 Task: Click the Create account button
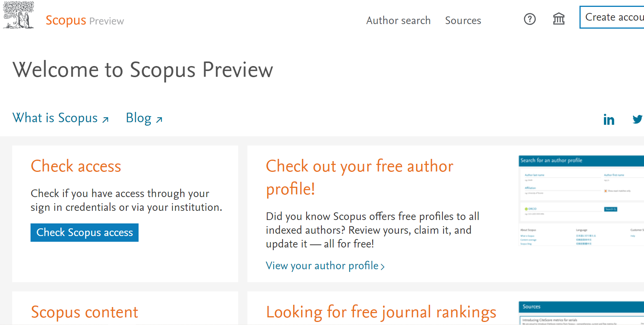tap(612, 17)
